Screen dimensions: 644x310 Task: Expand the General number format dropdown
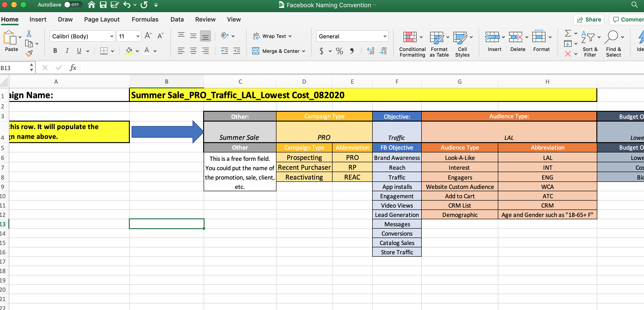point(385,36)
